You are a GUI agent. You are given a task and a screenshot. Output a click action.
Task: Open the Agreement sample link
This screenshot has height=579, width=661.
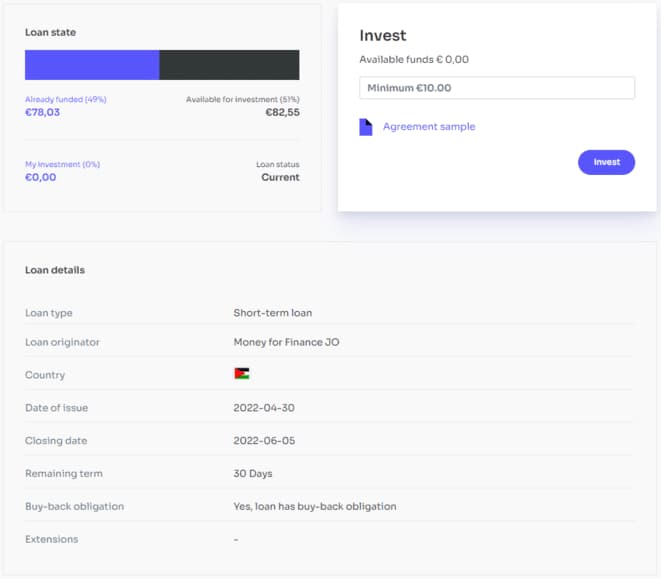(429, 127)
